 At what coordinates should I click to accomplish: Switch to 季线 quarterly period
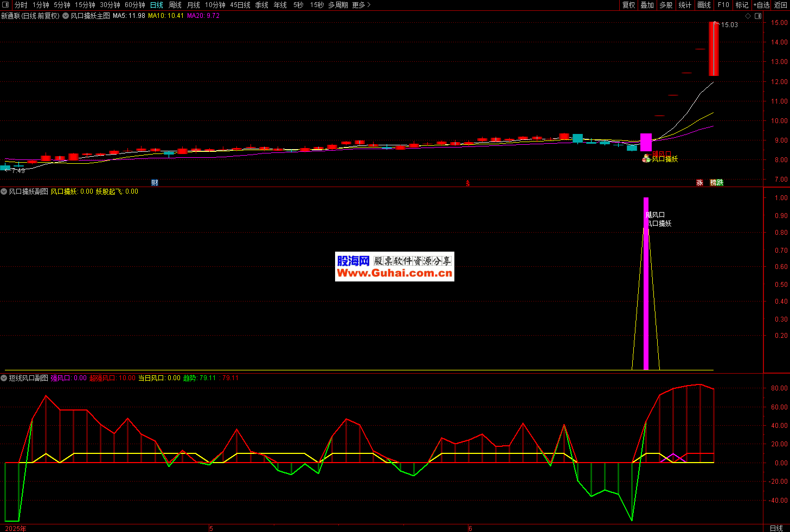click(x=262, y=5)
